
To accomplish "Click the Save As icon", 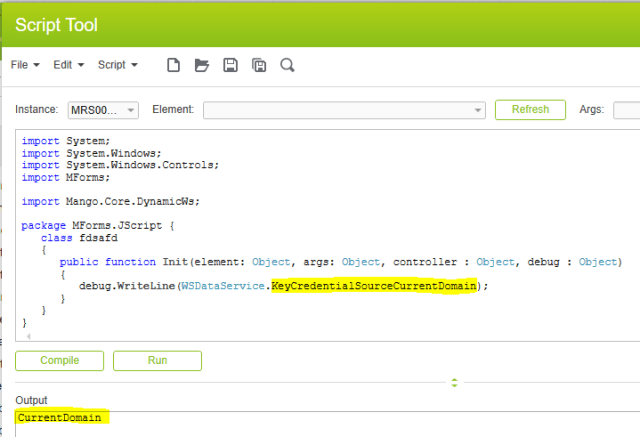I will pyautogui.click(x=258, y=65).
